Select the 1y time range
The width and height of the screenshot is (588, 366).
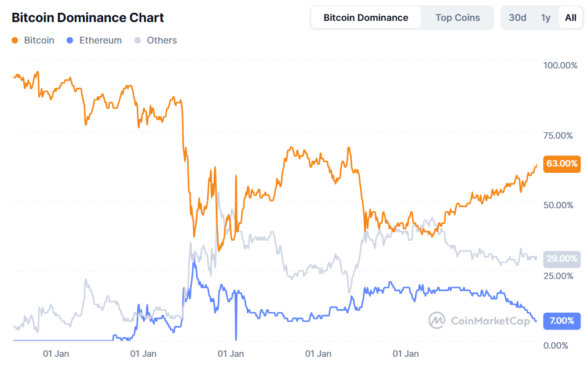[x=546, y=17]
